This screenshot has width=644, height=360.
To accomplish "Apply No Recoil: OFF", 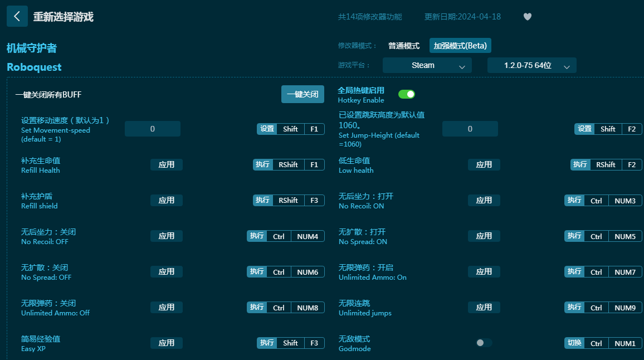I will (x=167, y=236).
